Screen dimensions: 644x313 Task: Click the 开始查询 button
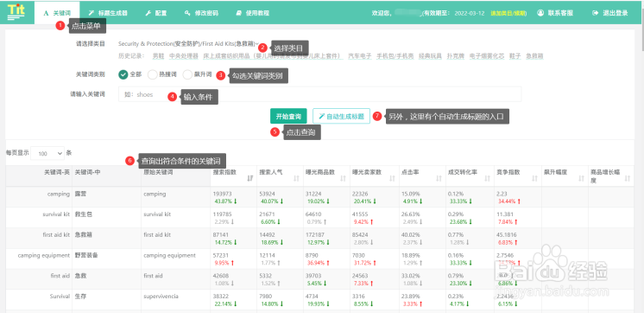[288, 117]
